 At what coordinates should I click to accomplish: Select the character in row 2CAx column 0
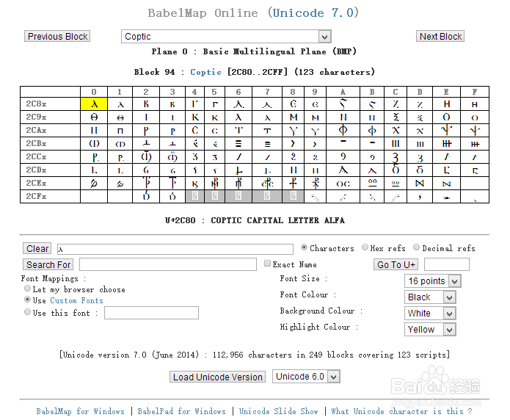[x=94, y=131]
